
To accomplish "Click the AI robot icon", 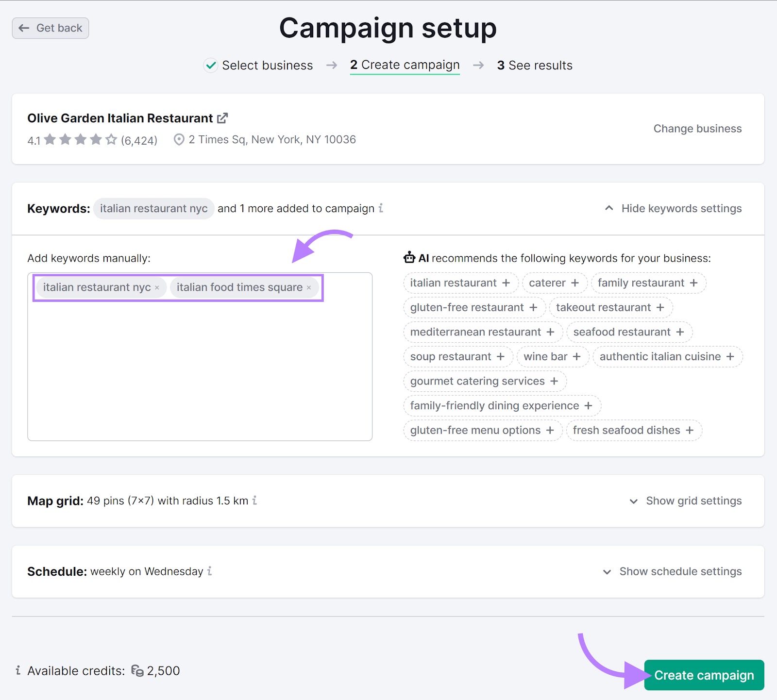I will tap(409, 257).
